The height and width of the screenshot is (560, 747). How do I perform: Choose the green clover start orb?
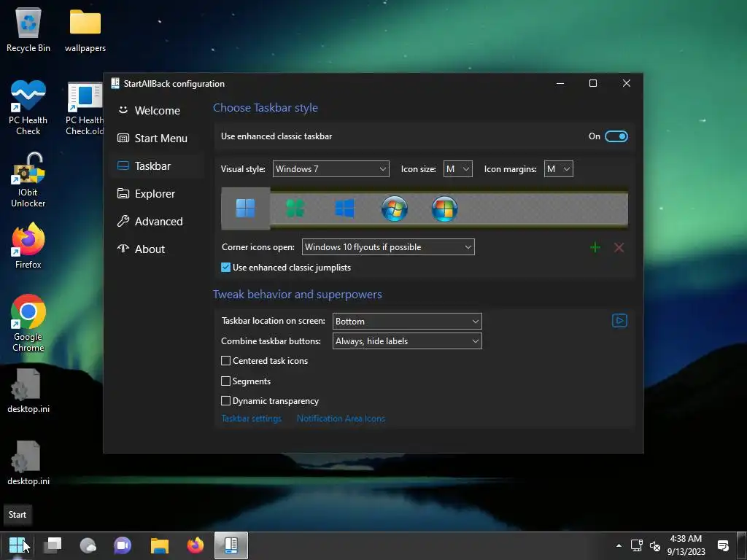pos(295,209)
